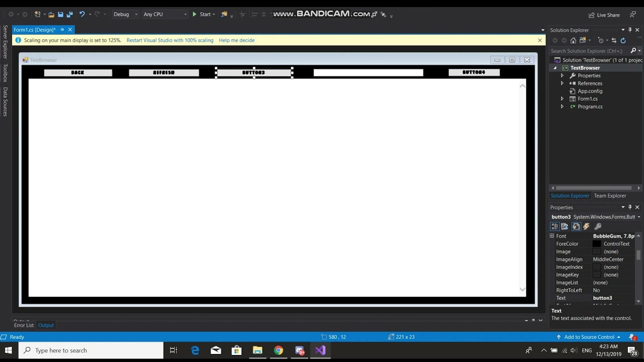Refresh Solution Explorer with refresh icon
This screenshot has height=362, width=644.
tap(623, 40)
